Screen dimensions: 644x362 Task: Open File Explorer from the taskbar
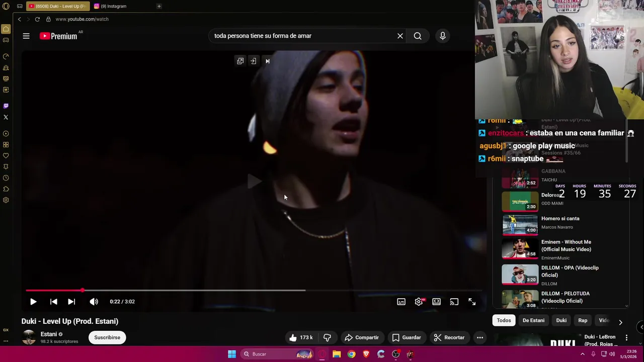pos(337,354)
